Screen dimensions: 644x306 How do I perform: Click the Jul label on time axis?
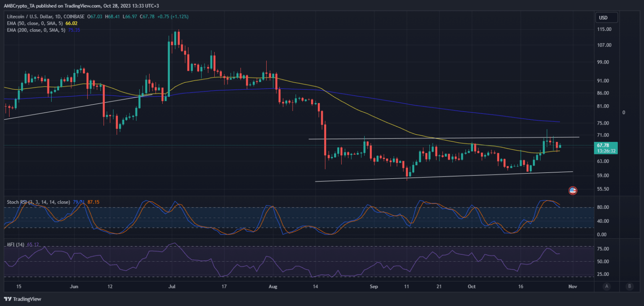click(x=171, y=287)
